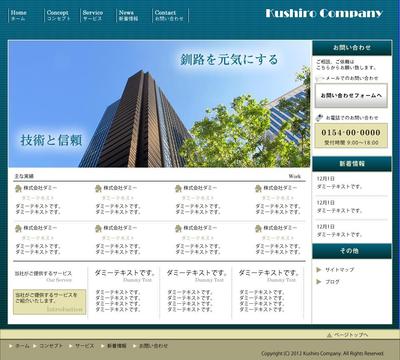The height and width of the screenshot is (360, 400).
Task: Click the hero building image
Action: click(x=159, y=104)
